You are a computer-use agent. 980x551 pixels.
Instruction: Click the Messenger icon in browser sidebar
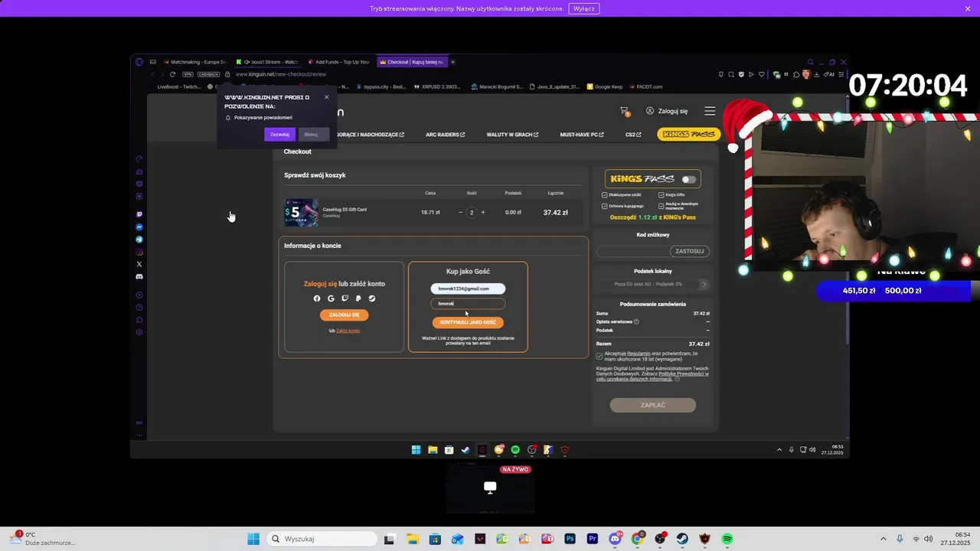(139, 227)
